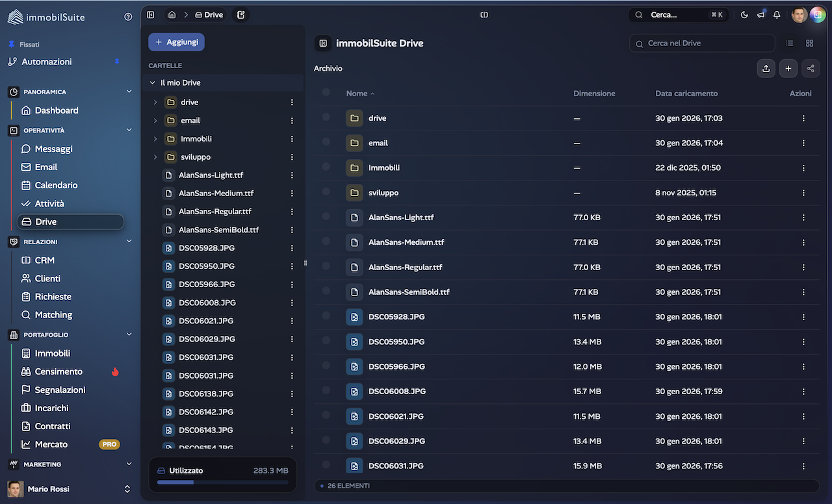Switch to list view layout
The width and height of the screenshot is (832, 504).
coord(789,44)
